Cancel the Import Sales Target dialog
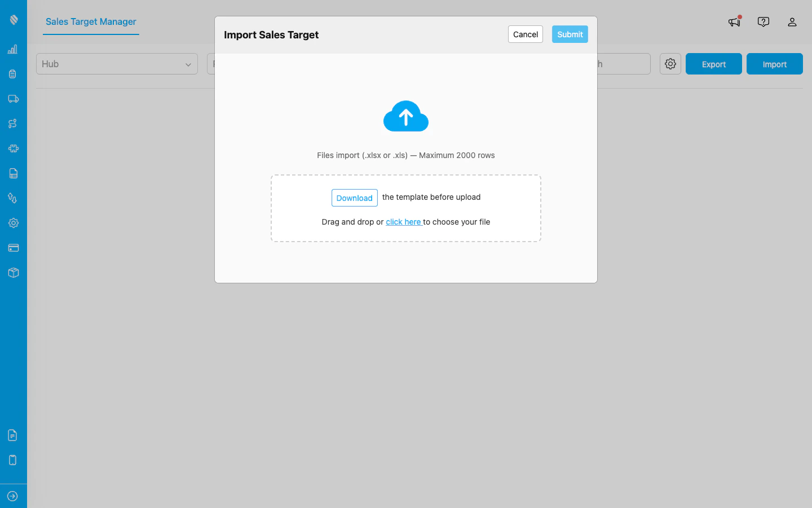812x508 pixels. [x=525, y=34]
